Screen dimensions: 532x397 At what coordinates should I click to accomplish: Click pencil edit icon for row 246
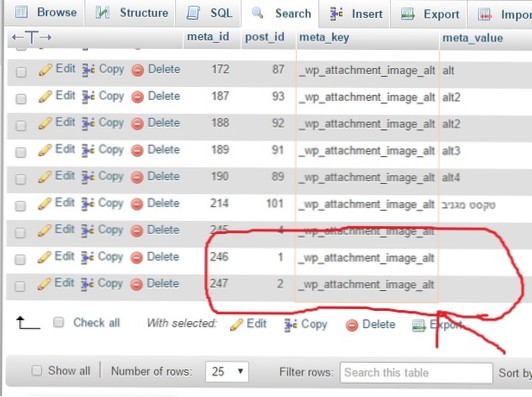44,257
